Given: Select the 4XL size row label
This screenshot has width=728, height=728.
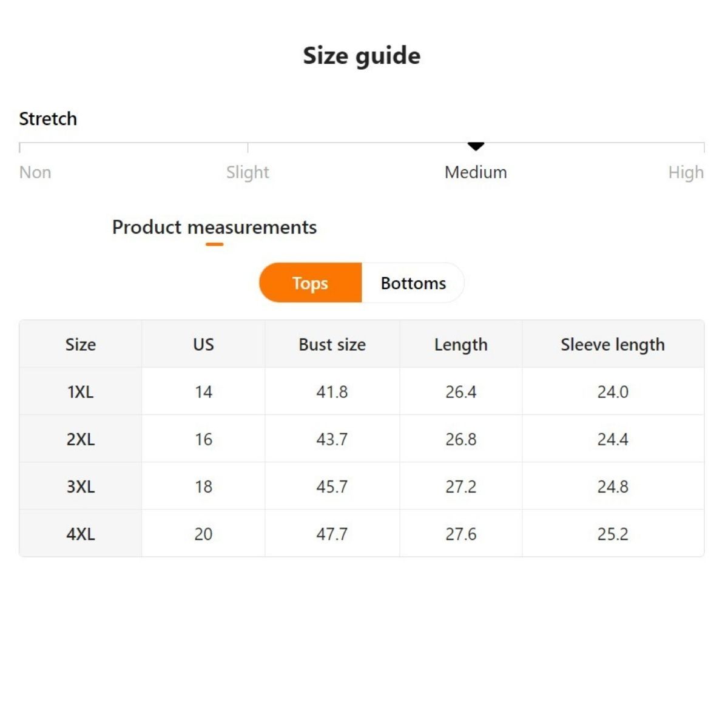Looking at the screenshot, I should [x=81, y=534].
